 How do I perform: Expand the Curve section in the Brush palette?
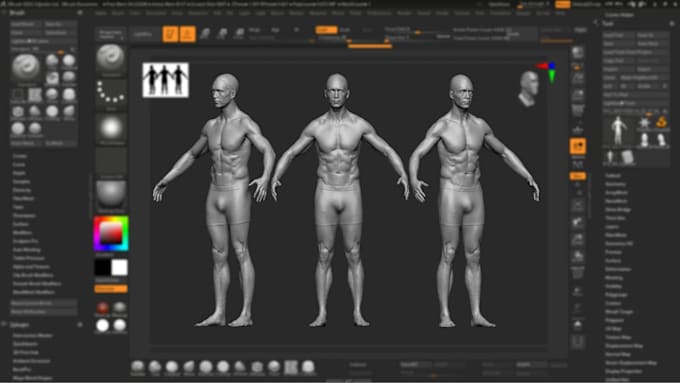[19, 164]
